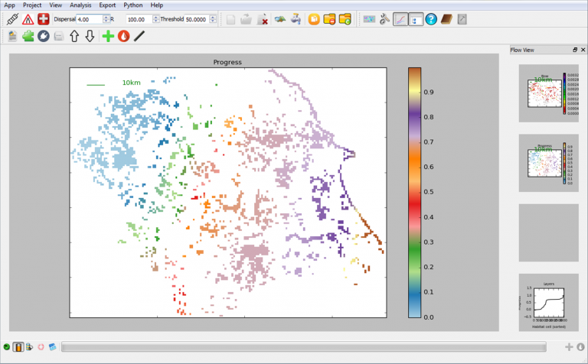Click the green puzzle piece icon
The image size is (588, 364).
click(28, 36)
